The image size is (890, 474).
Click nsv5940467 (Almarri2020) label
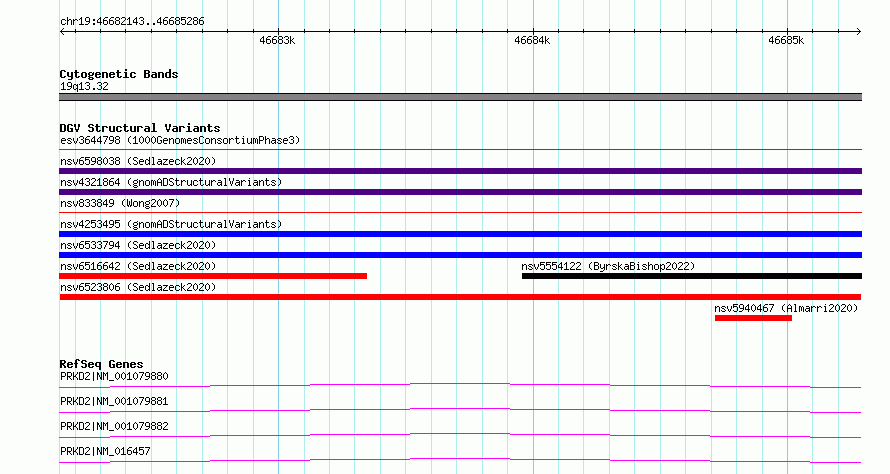click(786, 308)
